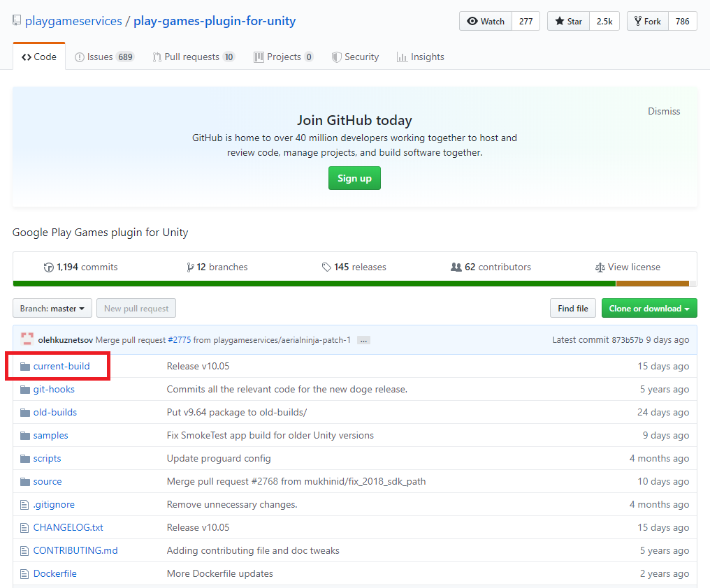Click the Security shield icon
The height and width of the screenshot is (588, 710).
(x=336, y=57)
